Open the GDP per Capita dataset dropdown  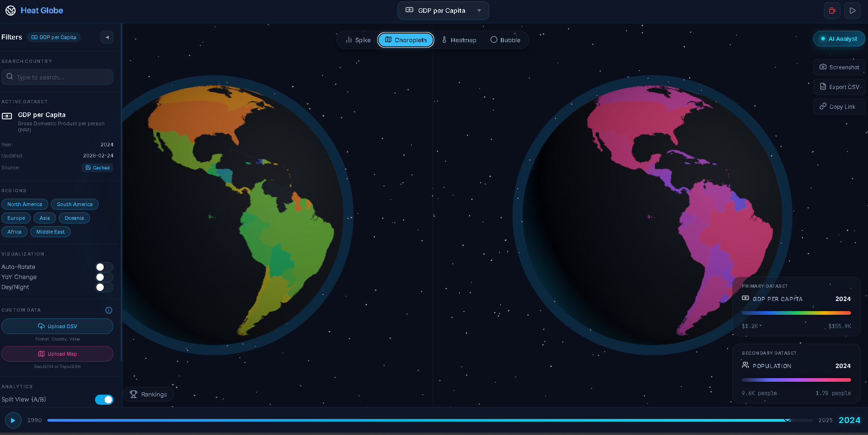442,10
